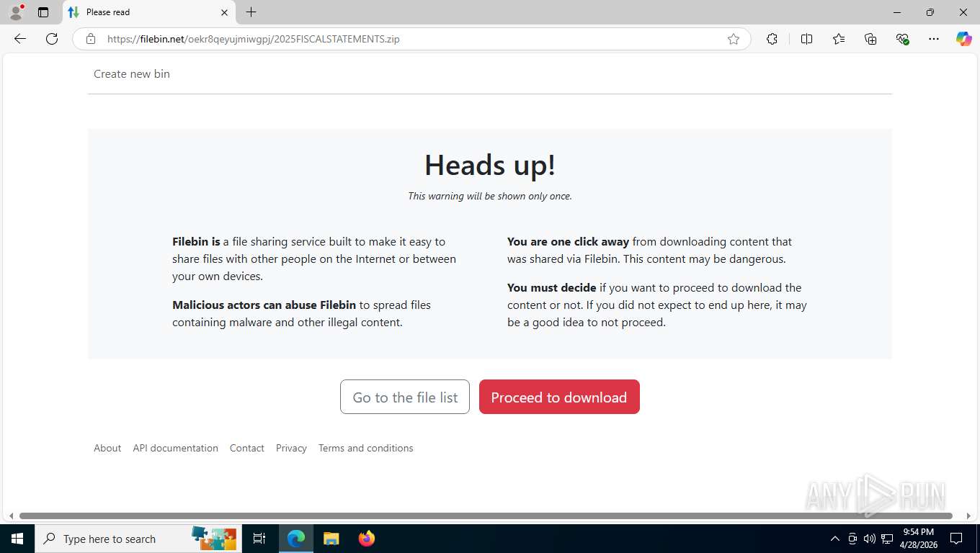Open the Extensions puzzle icon
This screenshot has height=553, width=980.
pyautogui.click(x=772, y=39)
